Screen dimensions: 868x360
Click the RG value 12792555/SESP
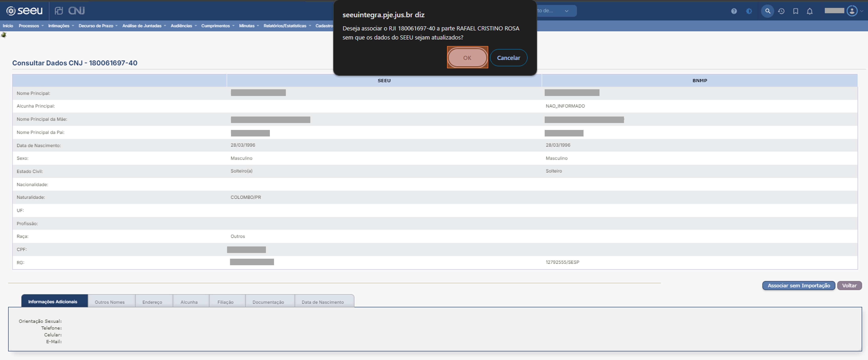(562, 262)
